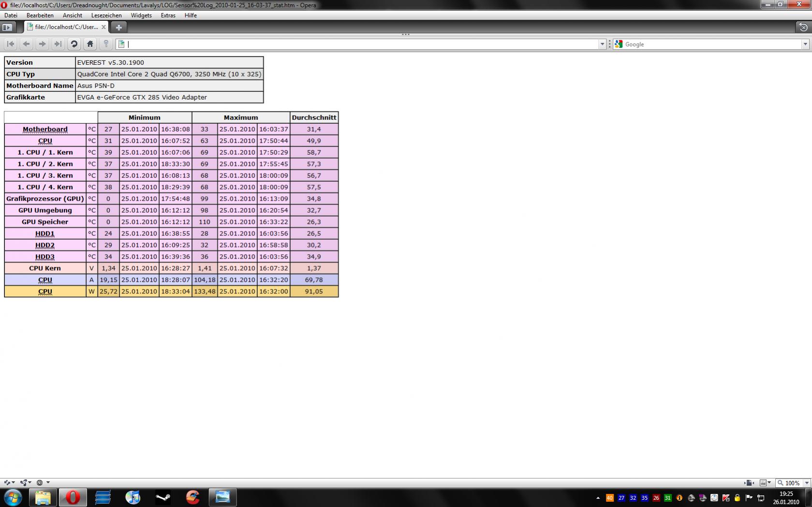The image size is (812, 507).
Task: Launch iTunes from the taskbar
Action: (133, 497)
